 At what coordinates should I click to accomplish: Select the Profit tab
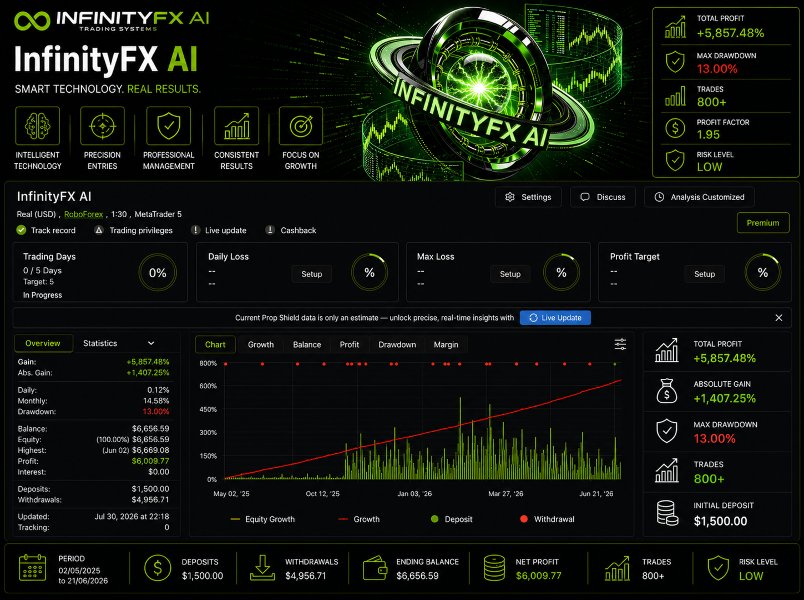pos(349,345)
